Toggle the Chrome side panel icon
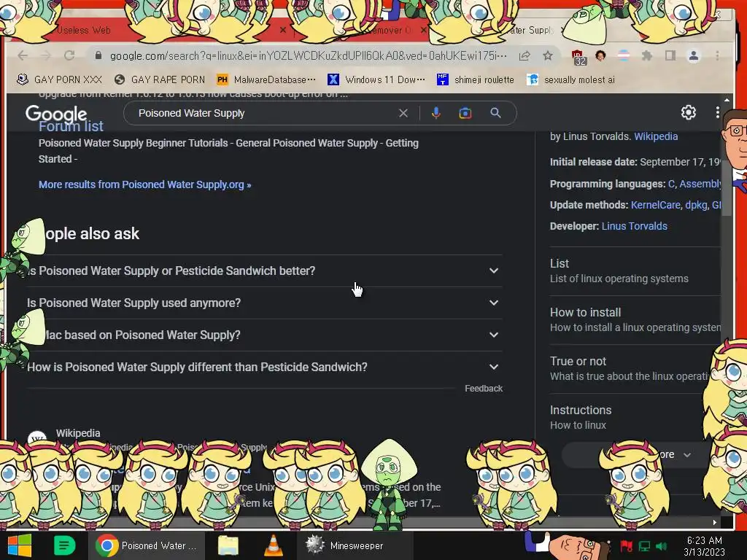The height and width of the screenshot is (560, 747). (x=670, y=55)
